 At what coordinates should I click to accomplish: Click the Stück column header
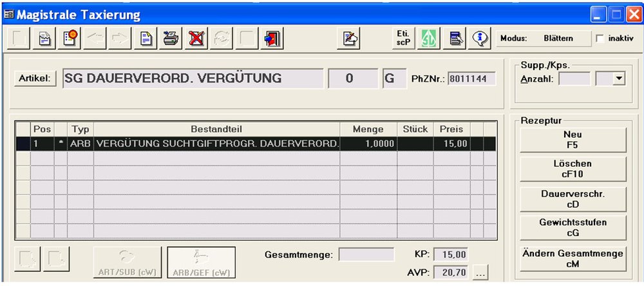(x=415, y=129)
